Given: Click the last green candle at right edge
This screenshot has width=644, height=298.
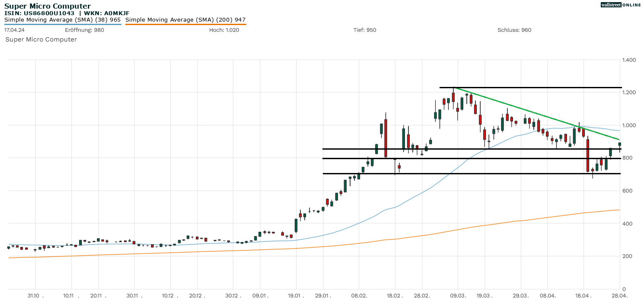Looking at the screenshot, I should pos(619,145).
